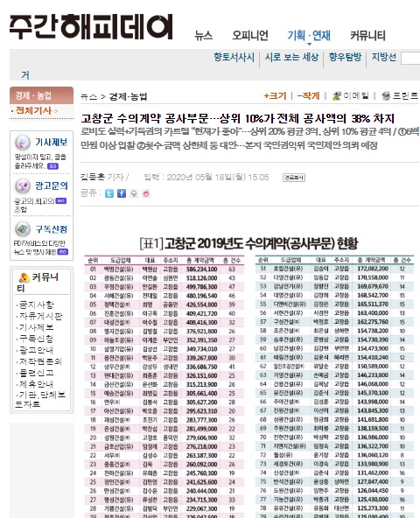Click the third gray share icon
This screenshot has width=420, height=518.
pos(134,193)
